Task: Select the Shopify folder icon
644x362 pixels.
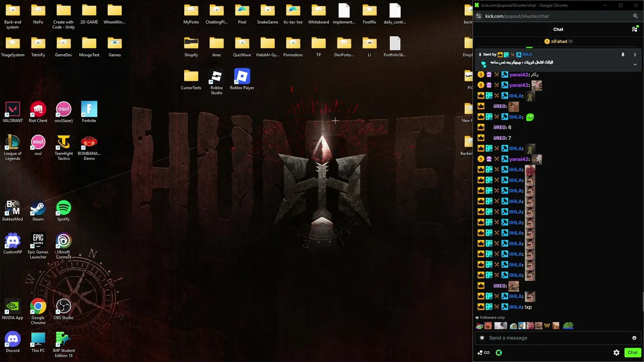Action: point(191,47)
